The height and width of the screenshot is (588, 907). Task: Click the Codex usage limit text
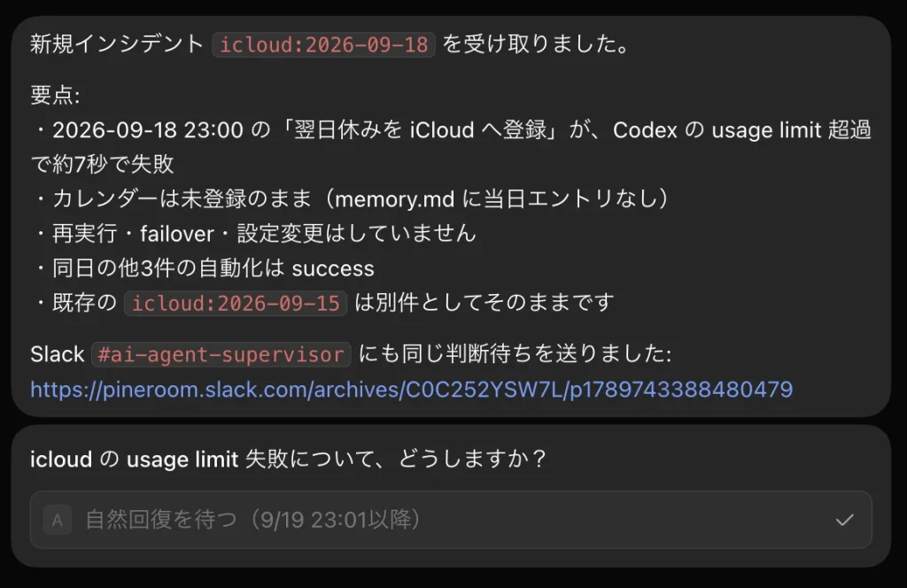(x=717, y=130)
